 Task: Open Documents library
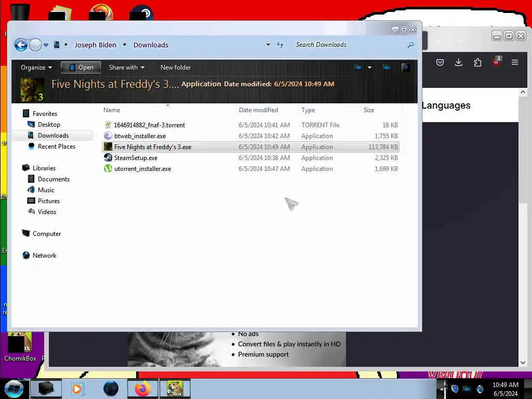(54, 179)
